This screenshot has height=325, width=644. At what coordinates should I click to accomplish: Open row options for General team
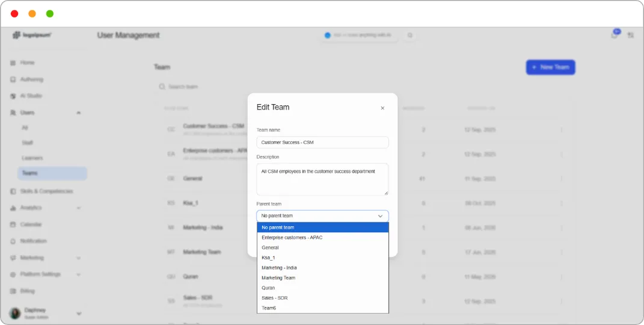pos(562,179)
